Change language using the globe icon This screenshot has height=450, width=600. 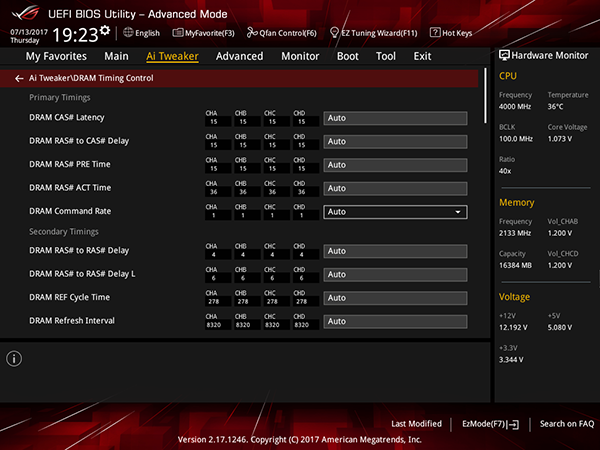click(128, 33)
